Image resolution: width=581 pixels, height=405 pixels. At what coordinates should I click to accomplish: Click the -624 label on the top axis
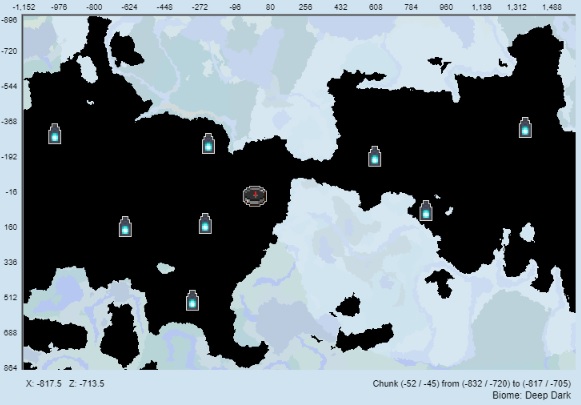click(x=129, y=7)
